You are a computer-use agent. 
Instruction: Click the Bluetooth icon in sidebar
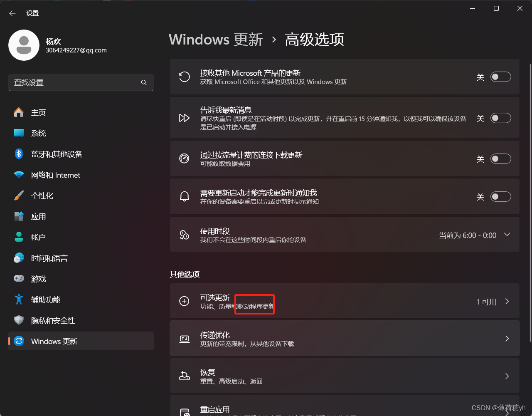[19, 154]
